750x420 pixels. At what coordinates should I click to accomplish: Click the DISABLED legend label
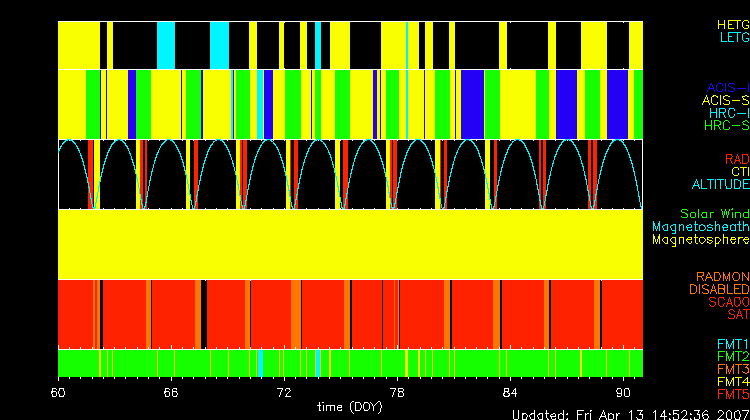click(x=718, y=289)
